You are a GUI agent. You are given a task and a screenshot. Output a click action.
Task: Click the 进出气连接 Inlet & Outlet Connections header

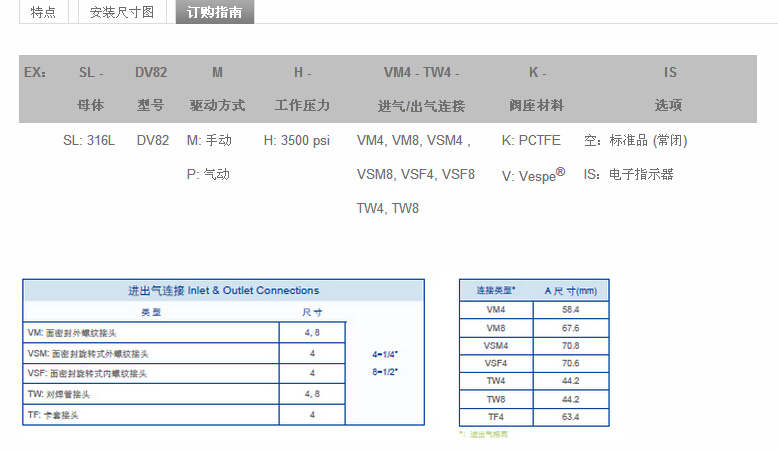(x=223, y=291)
